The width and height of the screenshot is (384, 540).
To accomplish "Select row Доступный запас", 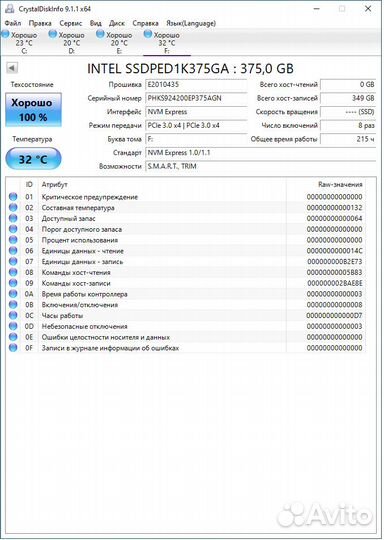I will pos(186,218).
